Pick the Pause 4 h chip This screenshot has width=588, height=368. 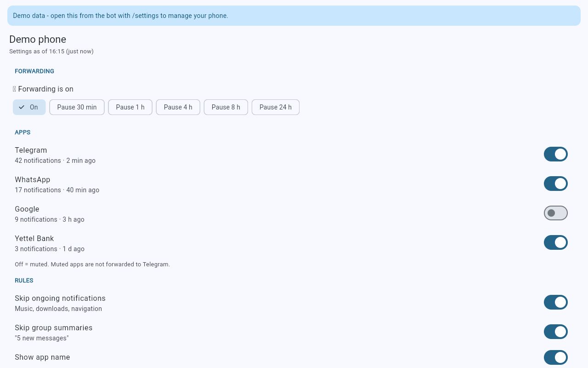[178, 107]
